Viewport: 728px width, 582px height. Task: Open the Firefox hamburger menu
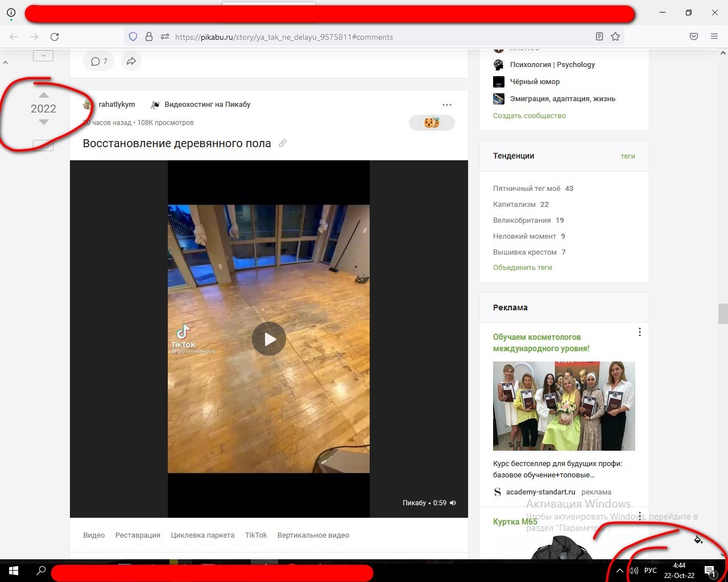(x=714, y=37)
